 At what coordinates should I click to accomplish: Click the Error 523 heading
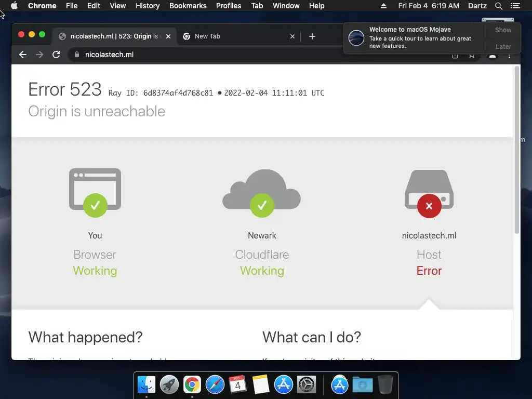65,89
